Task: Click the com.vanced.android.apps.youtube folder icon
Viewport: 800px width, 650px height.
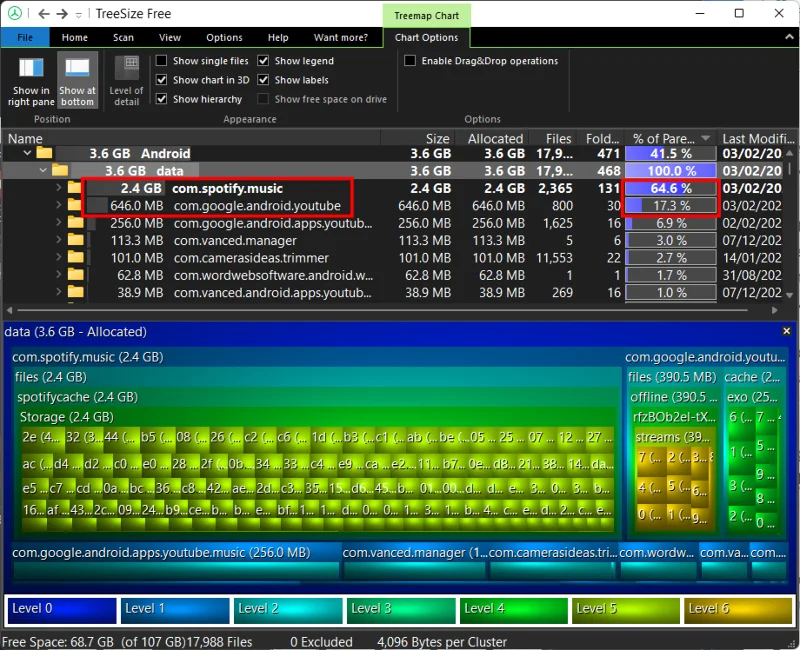Action: tap(76, 292)
